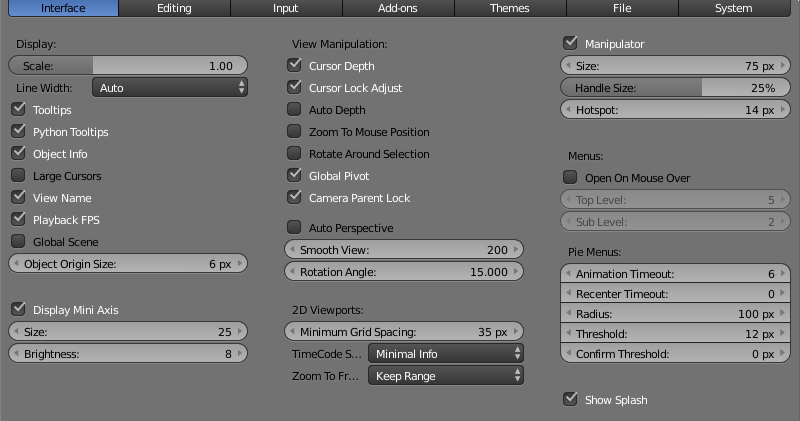
Task: Disable the Tooltips checkbox
Action: point(18,110)
